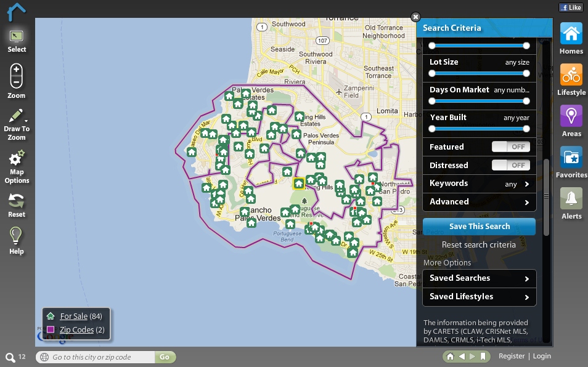This screenshot has width=588, height=367.
Task: Close the Search Criteria panel
Action: point(415,17)
